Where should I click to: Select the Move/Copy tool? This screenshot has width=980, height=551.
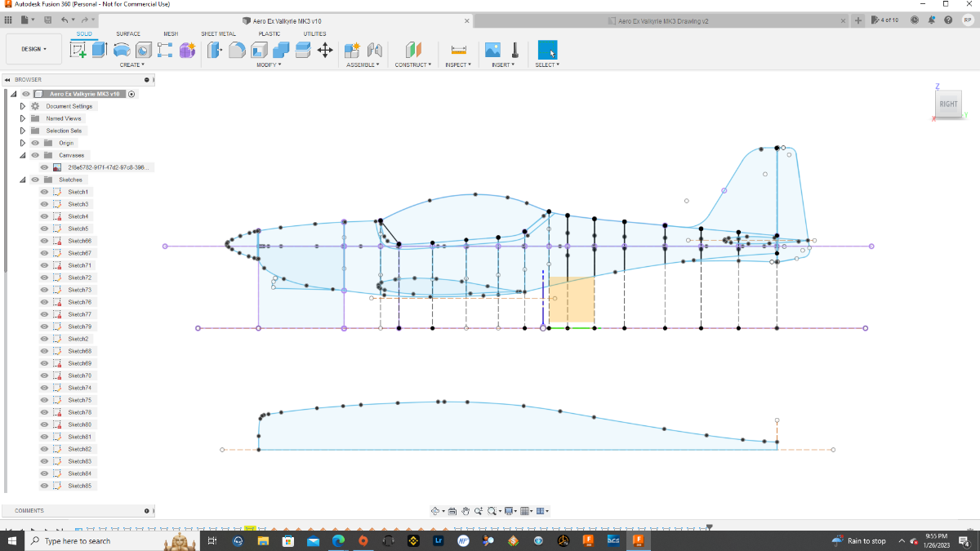coord(324,50)
